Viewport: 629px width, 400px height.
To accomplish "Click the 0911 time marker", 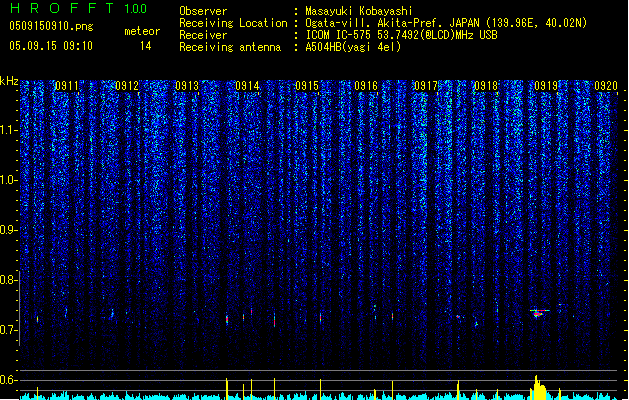I will [67, 86].
